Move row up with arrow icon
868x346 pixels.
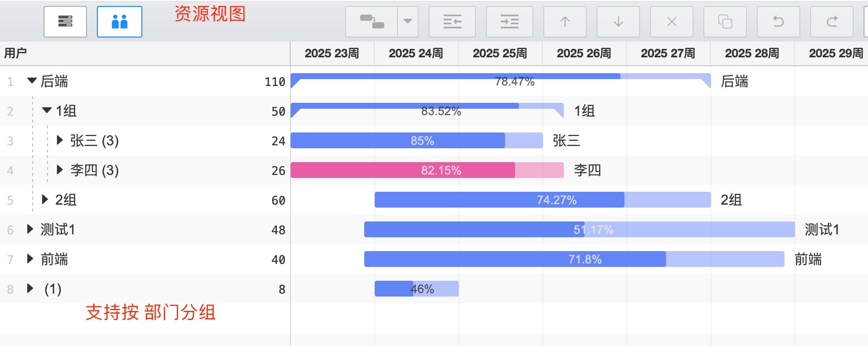(565, 22)
